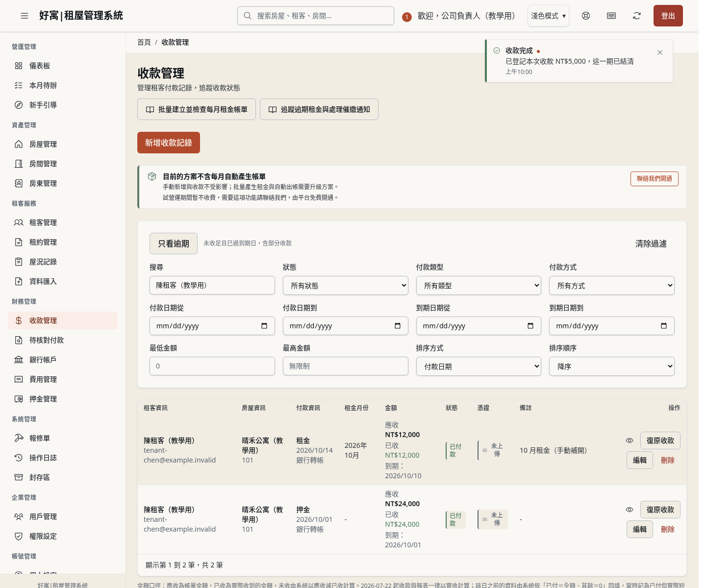This screenshot has height=588, width=706.
Task: Click 復原收款 for the 10 月租金 row
Action: click(x=660, y=441)
